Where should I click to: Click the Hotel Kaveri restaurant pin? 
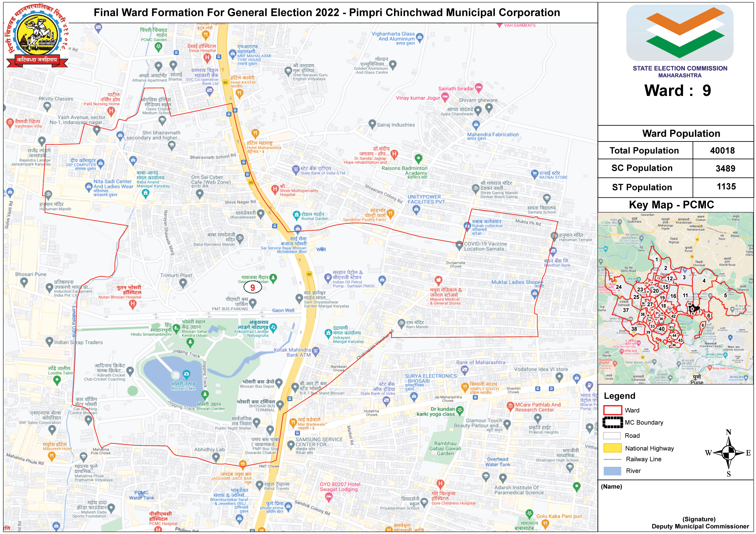tap(240, 94)
